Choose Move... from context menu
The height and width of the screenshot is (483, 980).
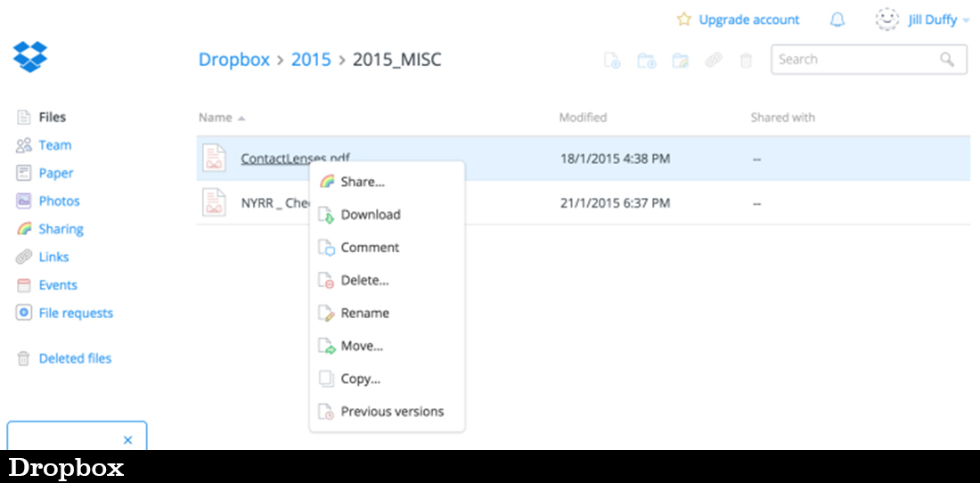pos(387,346)
